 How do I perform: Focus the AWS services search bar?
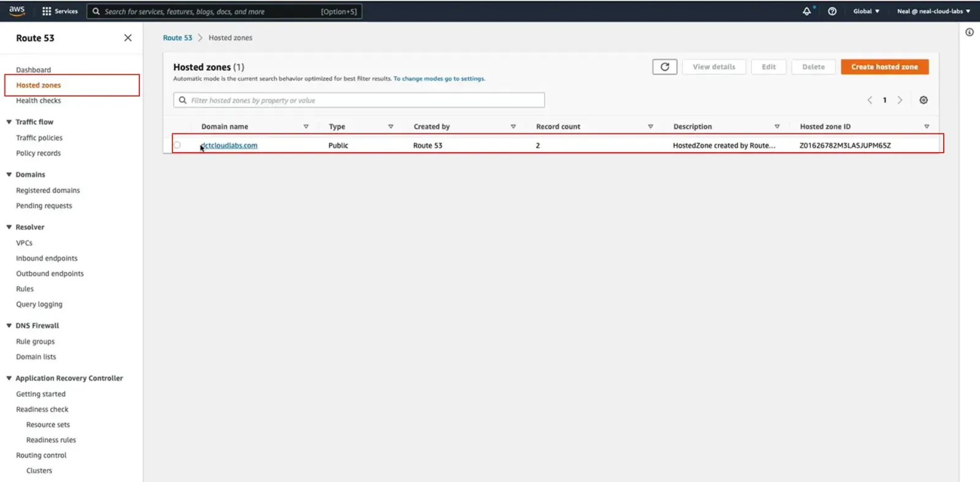click(x=224, y=12)
